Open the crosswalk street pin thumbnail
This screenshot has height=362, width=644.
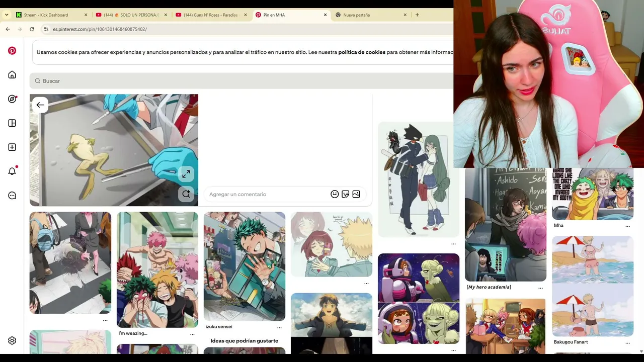click(x=70, y=263)
